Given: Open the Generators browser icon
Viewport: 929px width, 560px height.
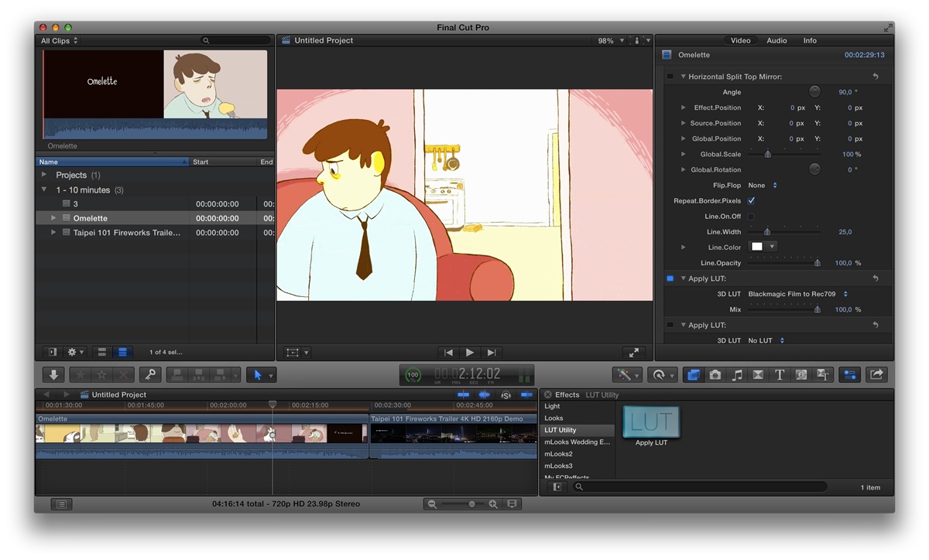Looking at the screenshot, I should (x=801, y=374).
